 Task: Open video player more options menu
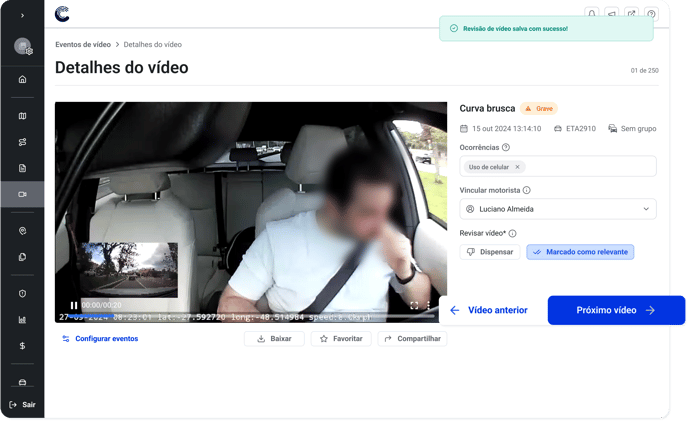pos(428,305)
